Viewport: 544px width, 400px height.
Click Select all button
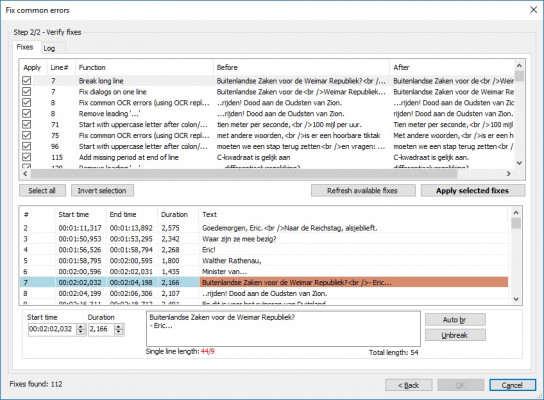pos(42,190)
